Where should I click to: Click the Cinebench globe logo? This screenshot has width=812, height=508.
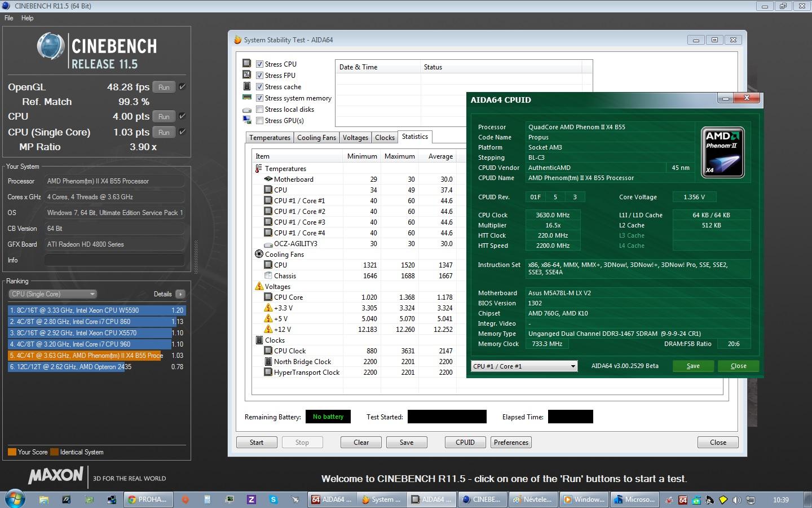(51, 46)
